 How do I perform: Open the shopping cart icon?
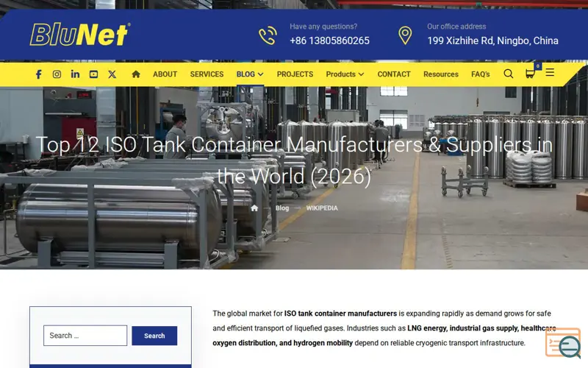pyautogui.click(x=530, y=74)
